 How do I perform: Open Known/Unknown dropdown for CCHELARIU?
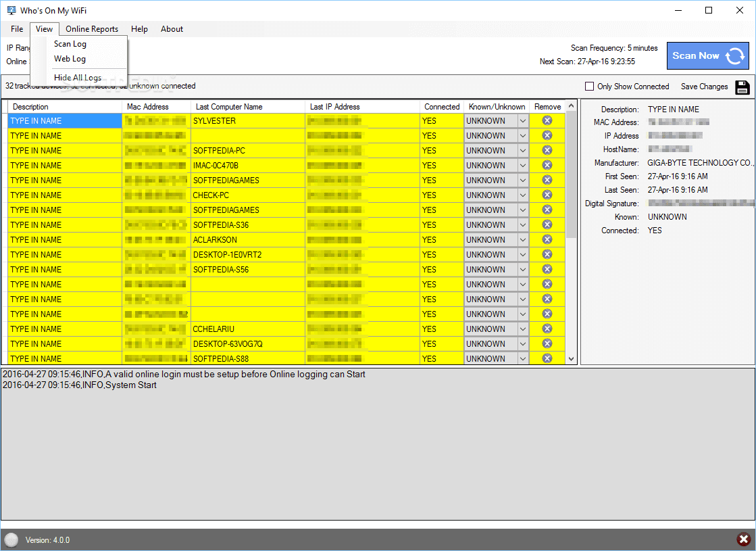523,329
